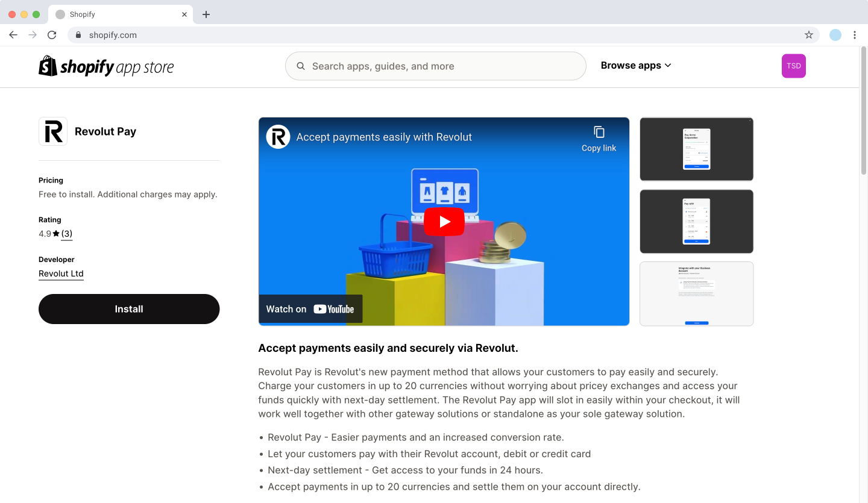The image size is (868, 503).
Task: Click the Install button
Action: click(x=129, y=309)
